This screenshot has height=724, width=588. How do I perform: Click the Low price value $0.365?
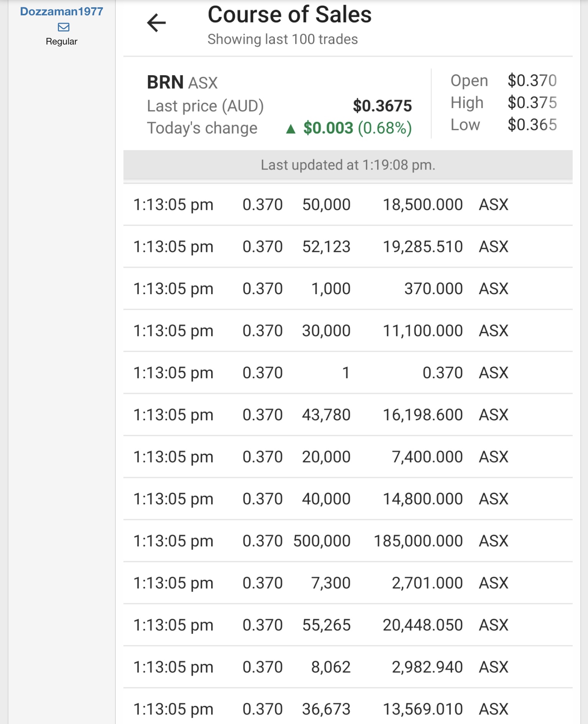coord(532,125)
